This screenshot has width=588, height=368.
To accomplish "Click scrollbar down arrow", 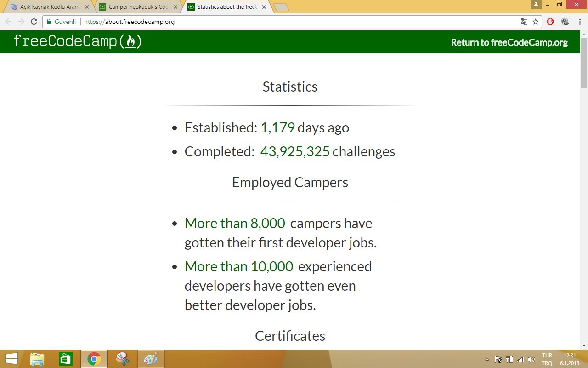I will point(584,345).
